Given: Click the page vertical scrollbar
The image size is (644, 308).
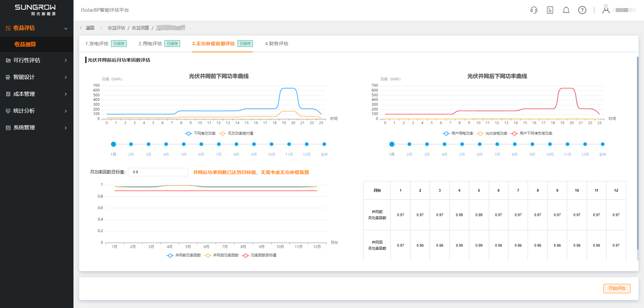Looking at the screenshot, I should [638, 153].
